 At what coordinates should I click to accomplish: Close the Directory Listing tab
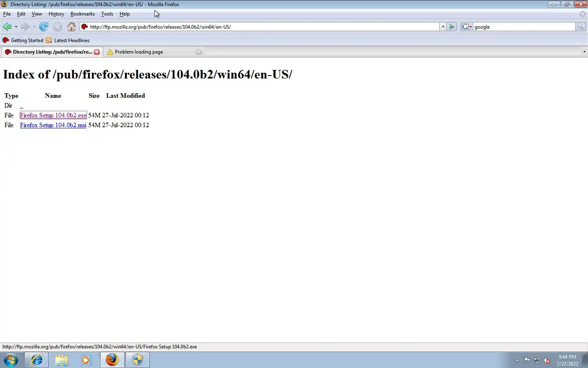click(x=97, y=52)
